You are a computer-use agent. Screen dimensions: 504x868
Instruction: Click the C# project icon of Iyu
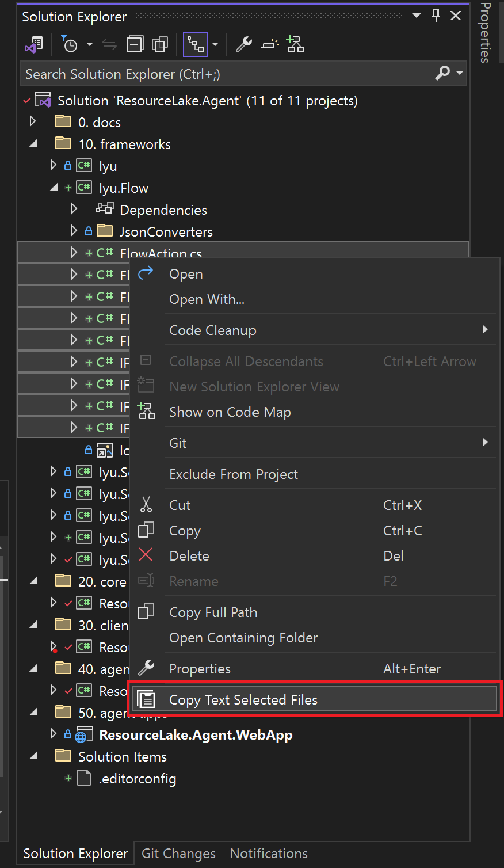pyautogui.click(x=85, y=166)
